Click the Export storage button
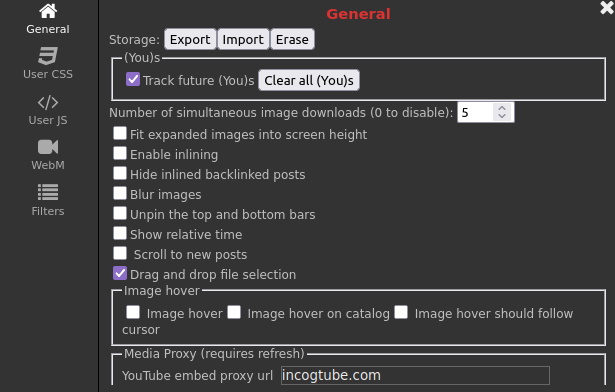Viewport: 615px width, 392px height. [x=190, y=39]
